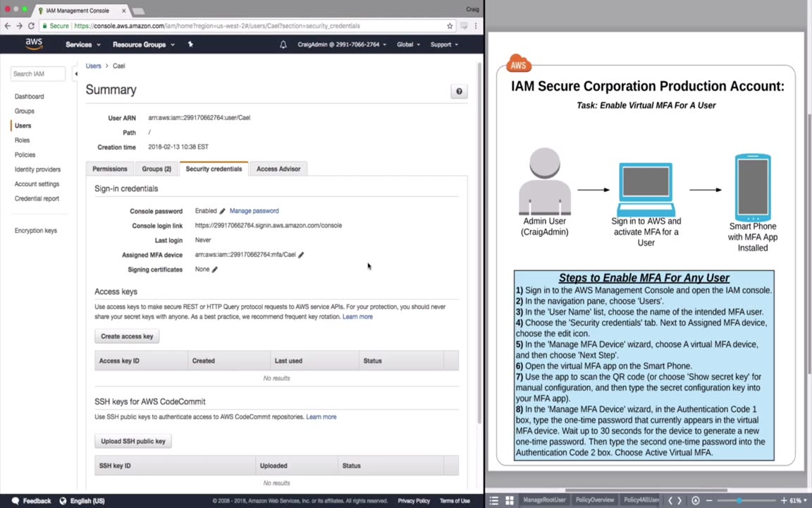Open Account settings in sidebar
812x508 pixels.
point(37,184)
